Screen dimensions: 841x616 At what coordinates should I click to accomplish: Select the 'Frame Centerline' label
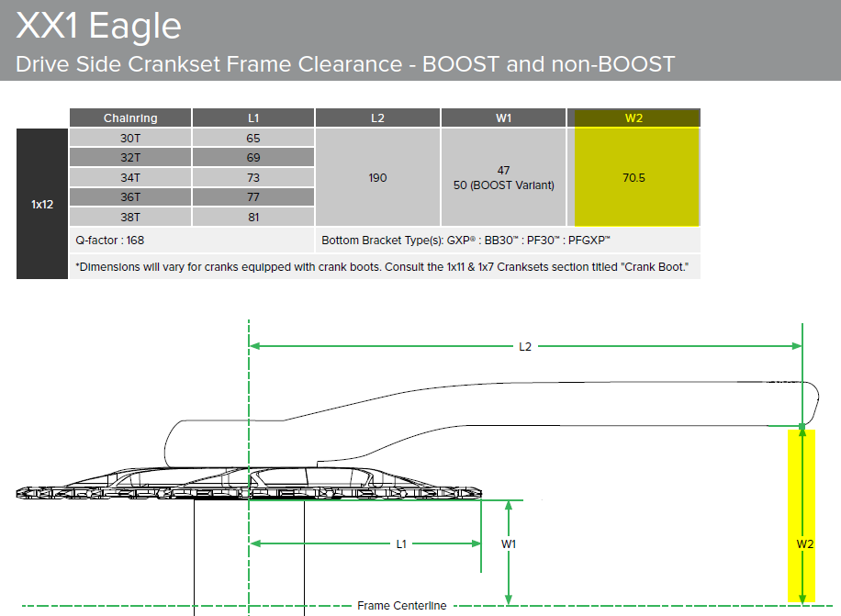[402, 606]
